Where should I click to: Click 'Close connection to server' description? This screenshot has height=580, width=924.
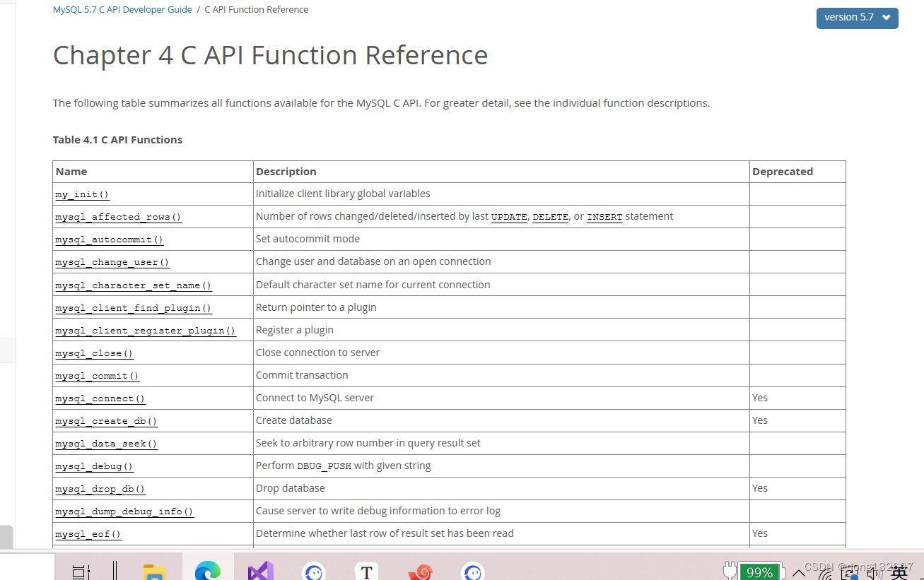coord(317,353)
